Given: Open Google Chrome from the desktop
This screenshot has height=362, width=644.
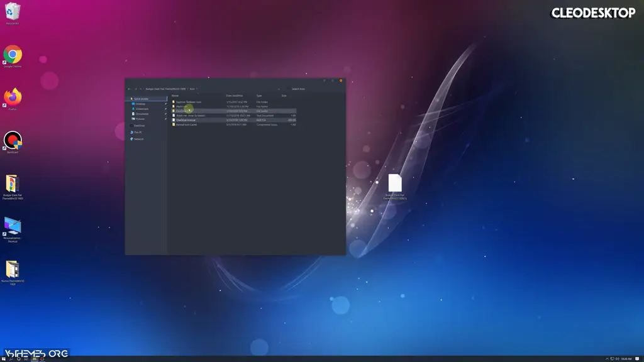Looking at the screenshot, I should point(11,53).
